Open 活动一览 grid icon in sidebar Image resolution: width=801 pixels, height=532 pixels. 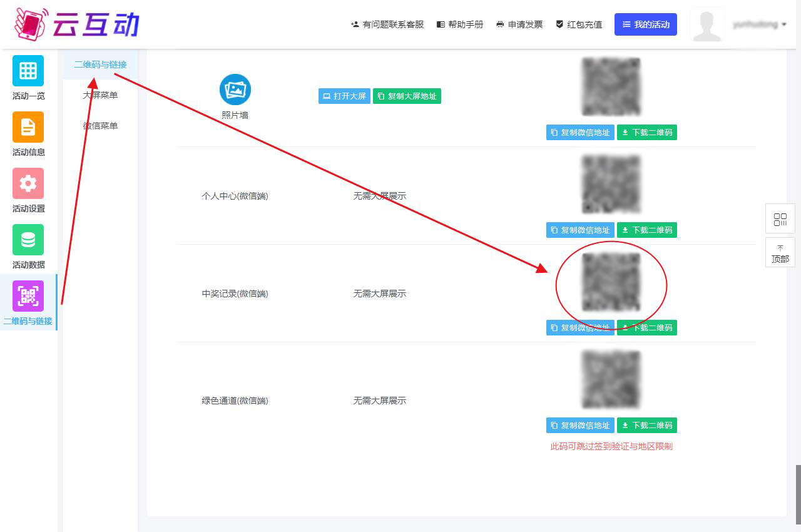point(28,71)
